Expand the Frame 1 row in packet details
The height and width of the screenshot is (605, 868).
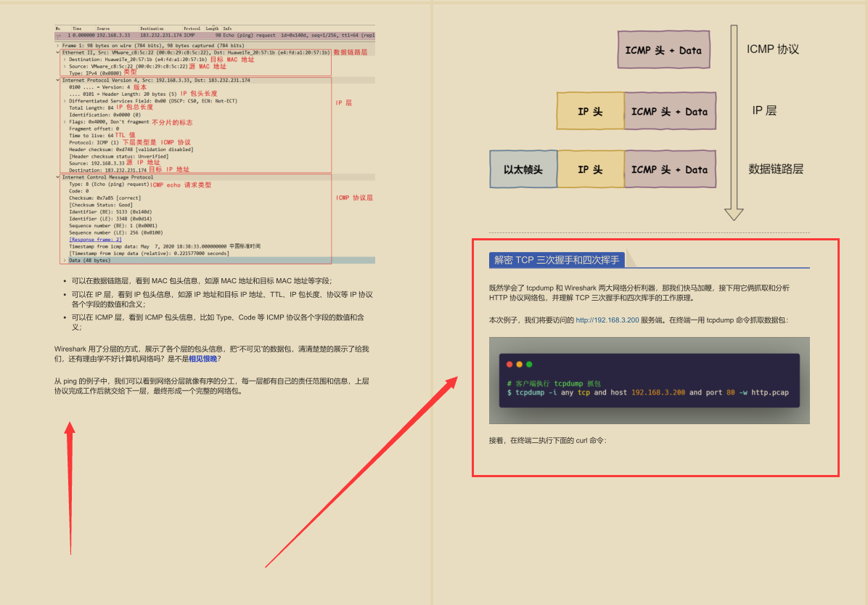[58, 45]
